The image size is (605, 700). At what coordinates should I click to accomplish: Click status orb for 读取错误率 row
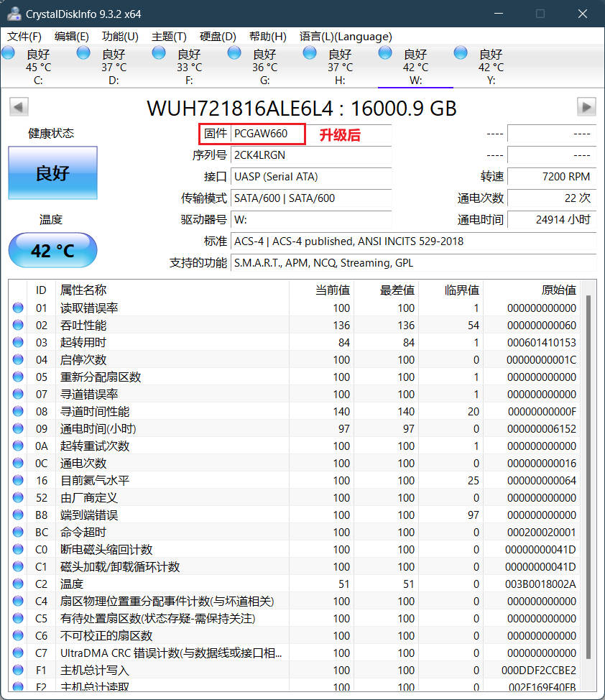(x=18, y=308)
